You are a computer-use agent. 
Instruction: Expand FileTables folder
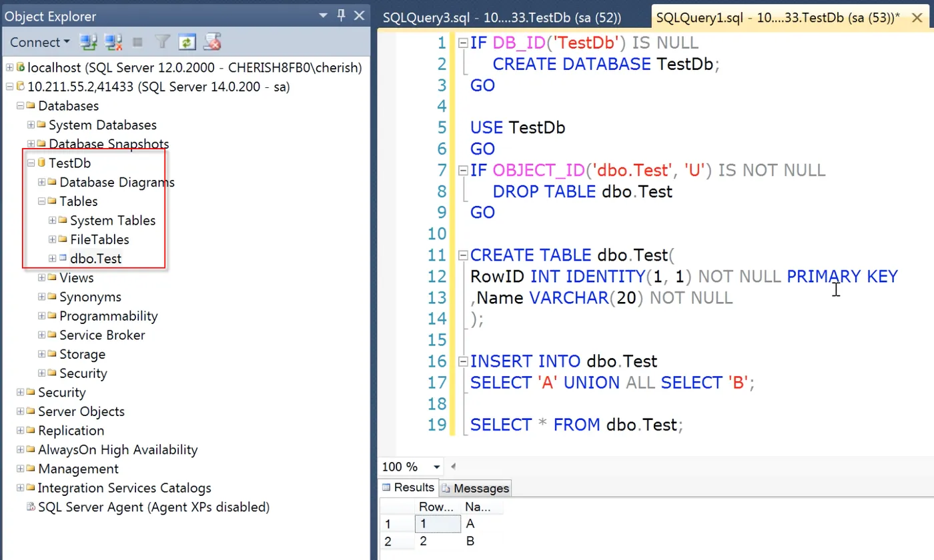[x=52, y=239]
